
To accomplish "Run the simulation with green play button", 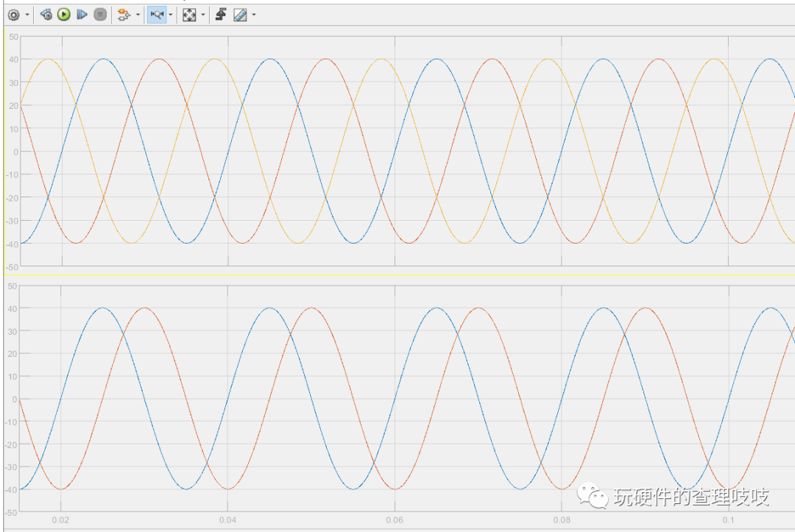I will tap(64, 15).
